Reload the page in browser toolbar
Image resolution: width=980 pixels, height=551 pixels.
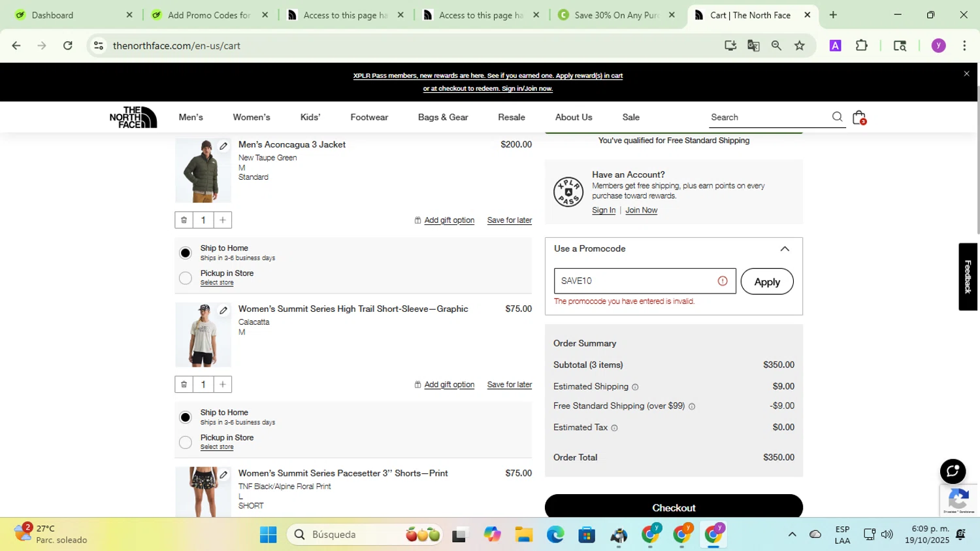68,46
